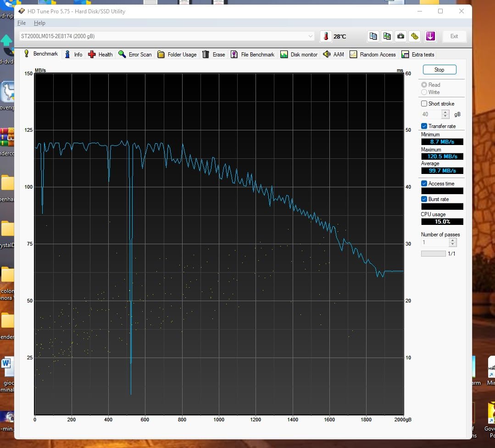Click the HD Tune Pro title bar icon
This screenshot has width=495, height=448.
tap(22, 11)
